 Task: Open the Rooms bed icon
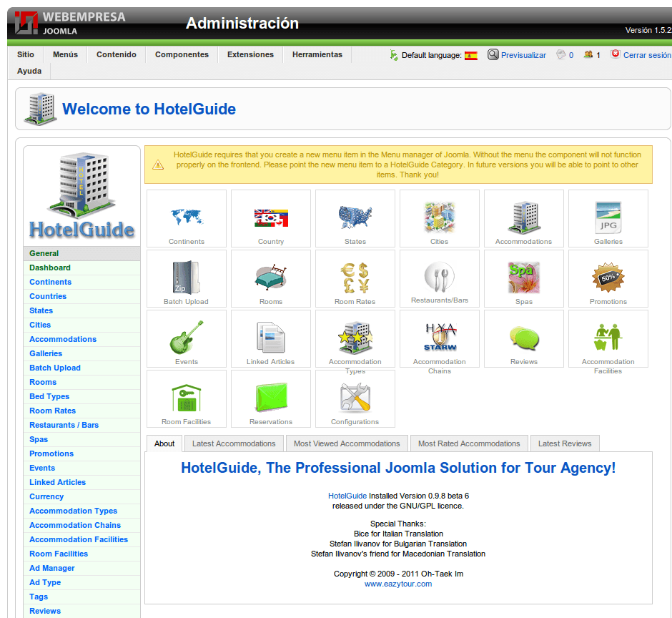coord(271,277)
